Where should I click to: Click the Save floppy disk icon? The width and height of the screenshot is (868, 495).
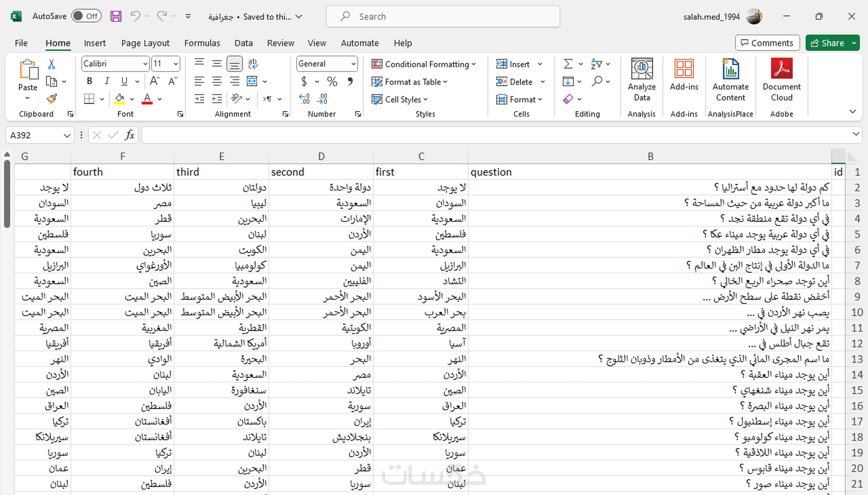click(116, 16)
